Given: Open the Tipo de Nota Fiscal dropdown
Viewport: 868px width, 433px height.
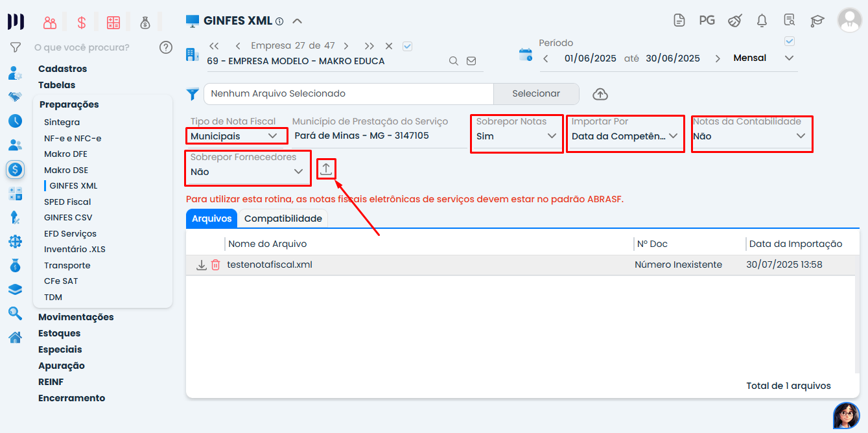Looking at the screenshot, I should [237, 136].
